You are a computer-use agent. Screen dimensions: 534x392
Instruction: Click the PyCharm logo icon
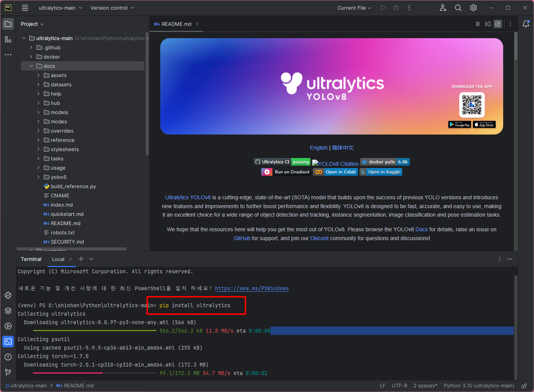point(8,8)
